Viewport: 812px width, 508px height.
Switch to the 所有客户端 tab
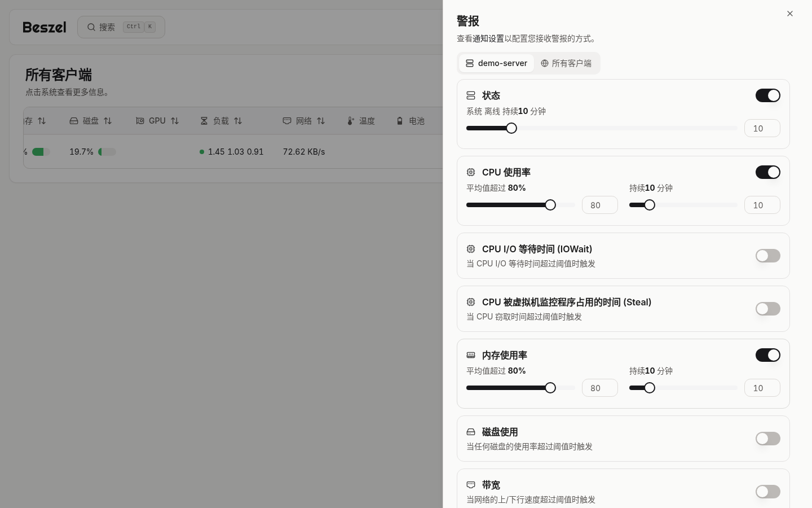pyautogui.click(x=566, y=63)
